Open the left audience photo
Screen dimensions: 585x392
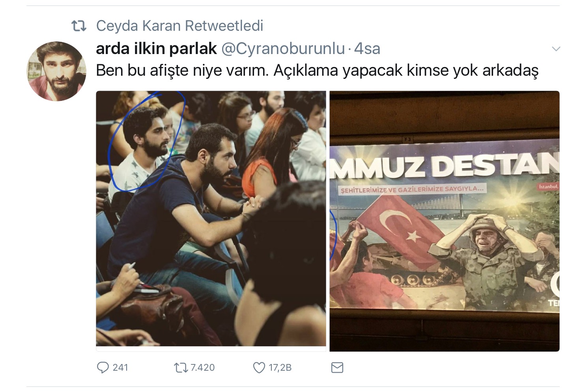pos(211,218)
